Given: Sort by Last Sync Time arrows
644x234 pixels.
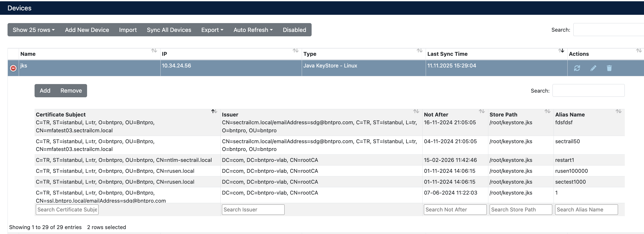Looking at the screenshot, I should [x=561, y=51].
